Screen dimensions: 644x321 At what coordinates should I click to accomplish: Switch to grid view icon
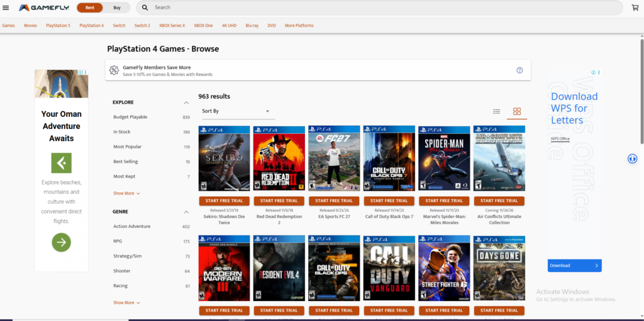click(x=517, y=111)
